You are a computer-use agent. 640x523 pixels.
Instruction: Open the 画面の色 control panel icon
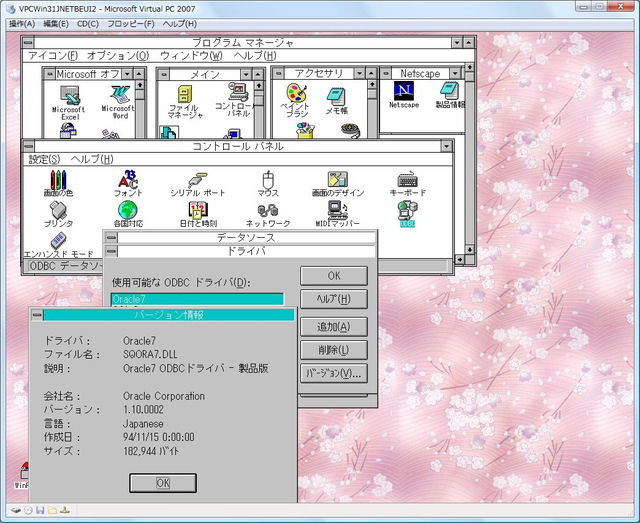[x=58, y=184]
